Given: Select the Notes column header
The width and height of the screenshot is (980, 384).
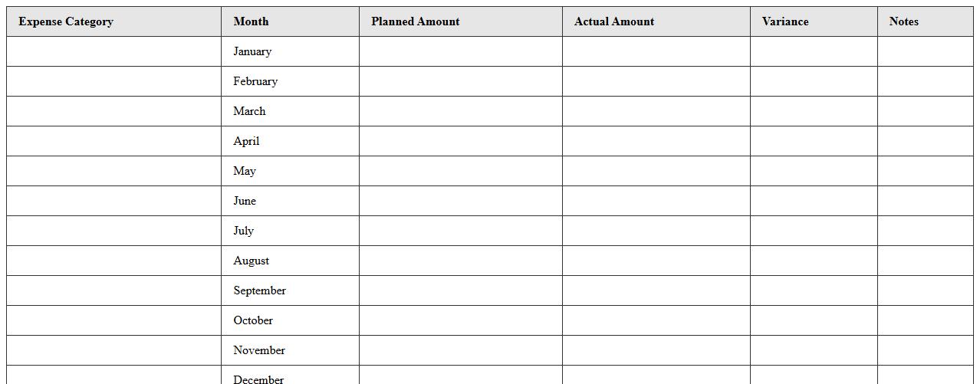Looking at the screenshot, I should coord(925,21).
